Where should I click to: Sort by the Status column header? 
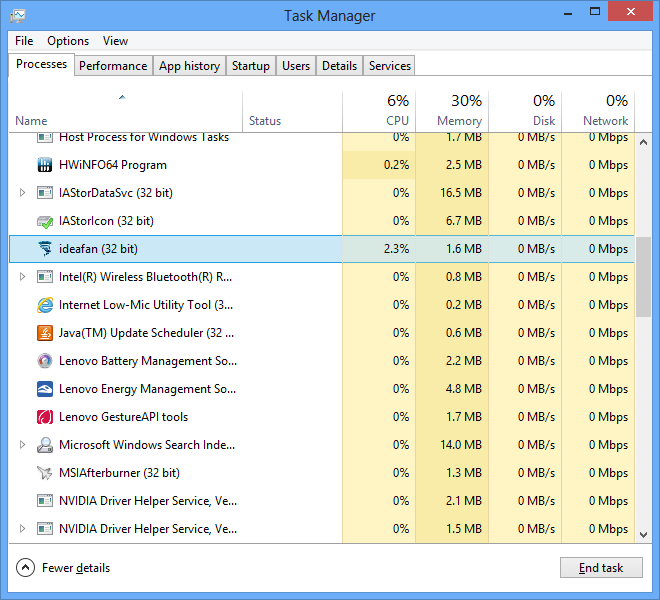tap(293, 112)
